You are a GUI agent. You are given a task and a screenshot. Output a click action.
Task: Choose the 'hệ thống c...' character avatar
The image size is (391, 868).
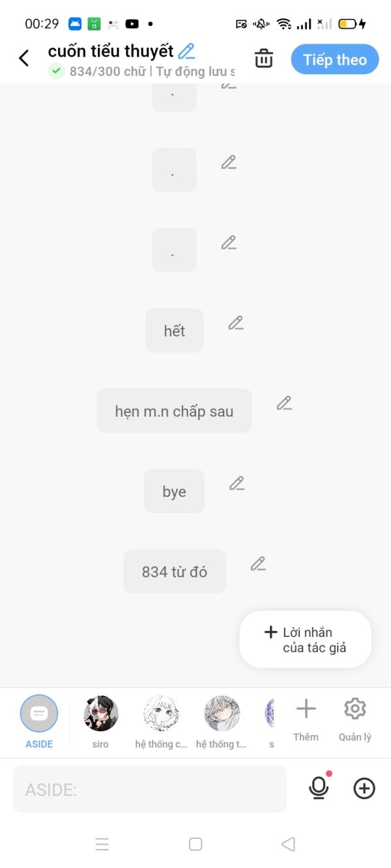[x=161, y=714]
